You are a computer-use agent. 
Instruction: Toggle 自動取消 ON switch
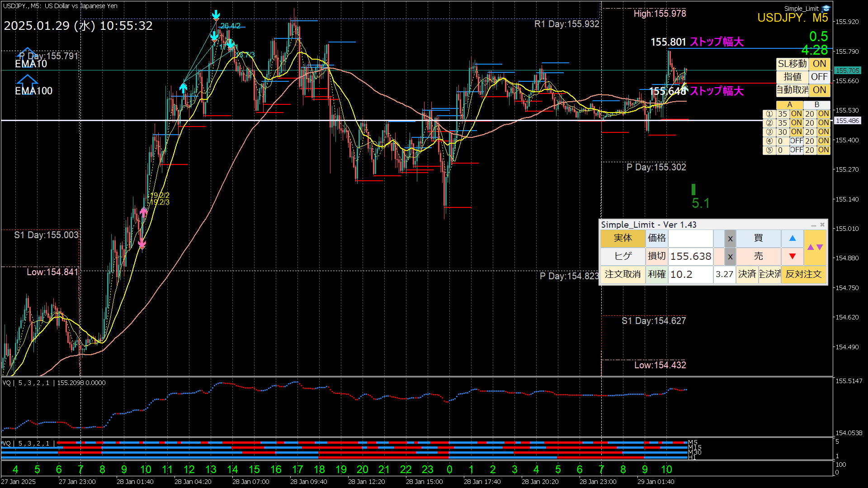tap(819, 90)
